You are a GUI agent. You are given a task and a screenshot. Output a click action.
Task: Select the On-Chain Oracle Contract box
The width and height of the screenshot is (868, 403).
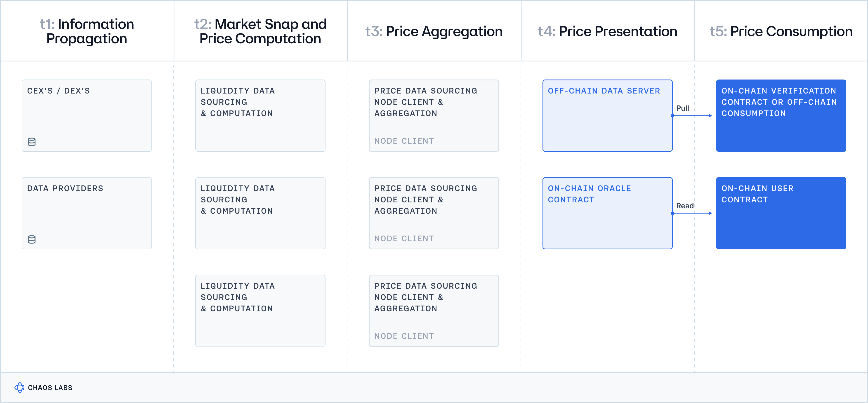(x=607, y=213)
